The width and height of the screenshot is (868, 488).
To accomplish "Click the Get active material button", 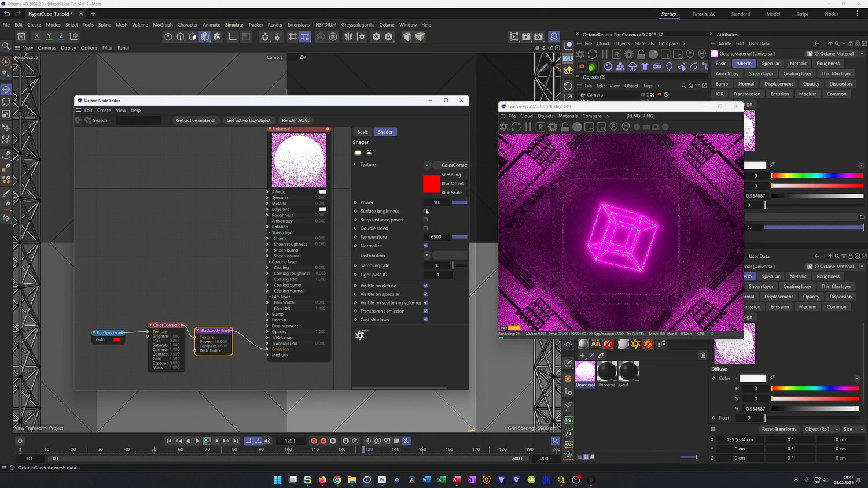I will 196,120.
